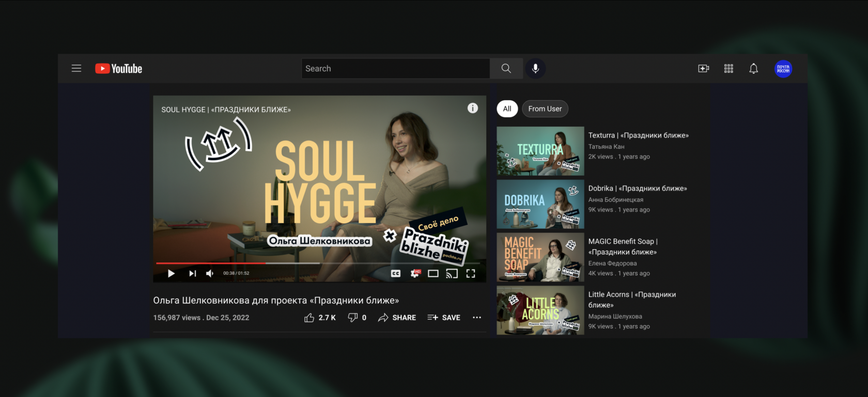868x397 pixels.
Task: Click the Search input field
Action: point(396,68)
